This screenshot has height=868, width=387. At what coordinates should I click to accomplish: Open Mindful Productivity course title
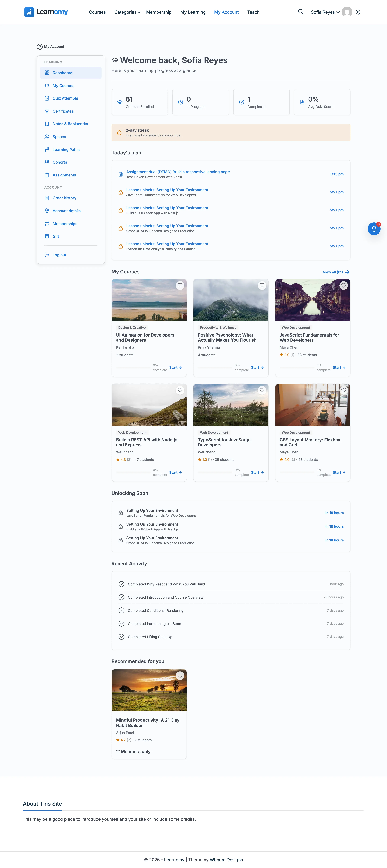(x=148, y=723)
